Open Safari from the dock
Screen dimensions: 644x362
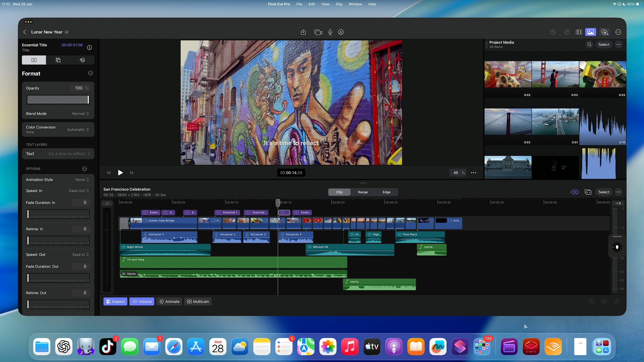click(174, 347)
